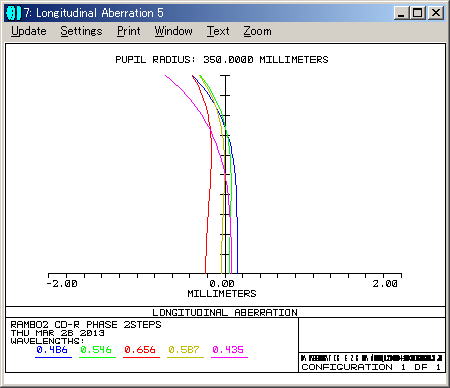The image size is (450, 388).
Task: Open the Print menu
Action: [129, 31]
